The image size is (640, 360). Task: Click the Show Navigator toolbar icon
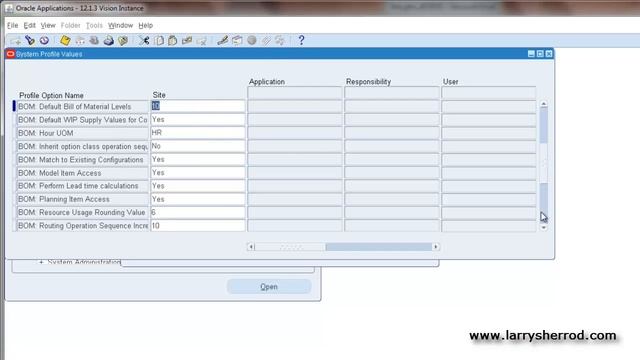(x=44, y=40)
